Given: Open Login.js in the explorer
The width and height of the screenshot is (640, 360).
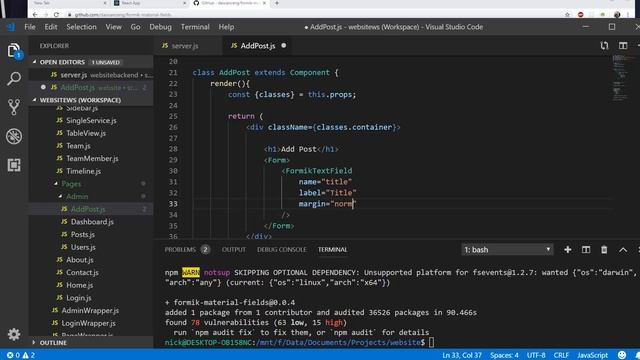Looking at the screenshot, I should [91, 298].
